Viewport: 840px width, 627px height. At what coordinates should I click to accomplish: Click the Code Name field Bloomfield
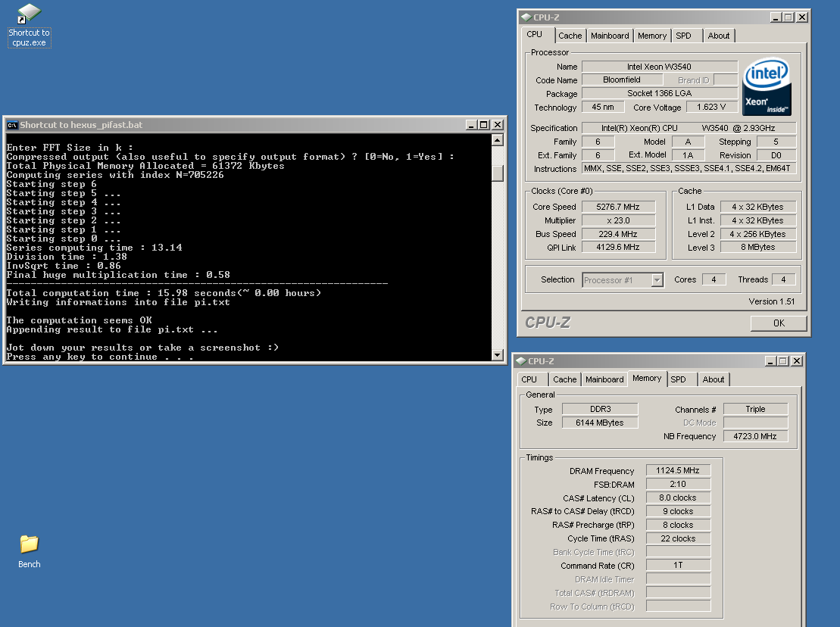tap(622, 80)
